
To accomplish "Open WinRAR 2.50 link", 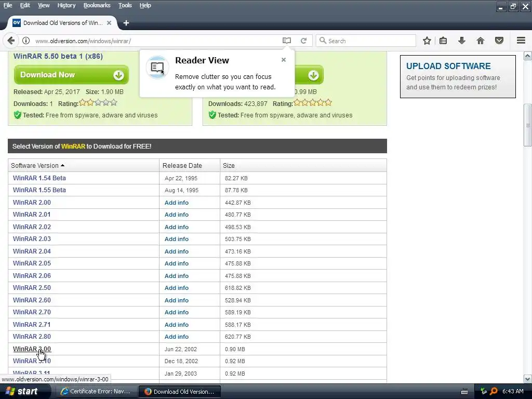I will pos(32,288).
